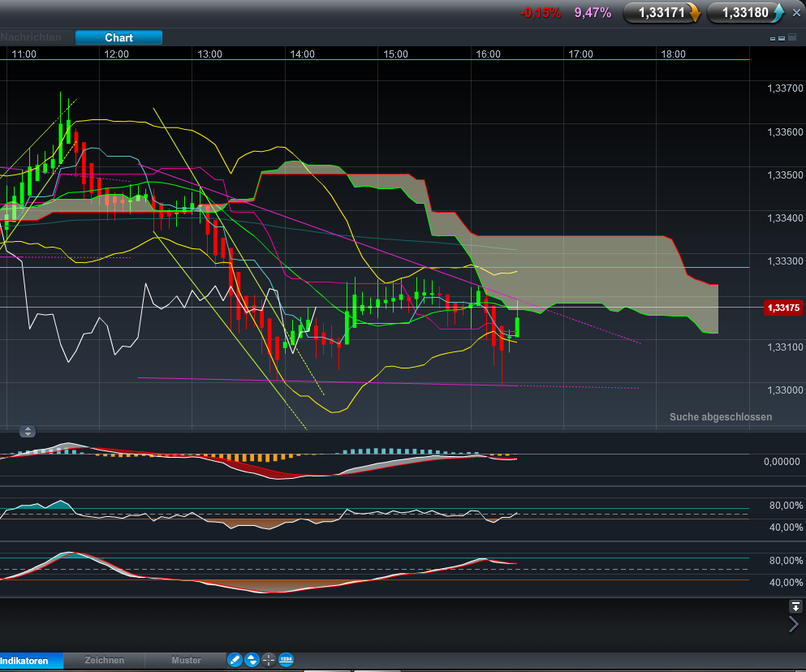Click the collapse-panel arrow icon at bottom right

point(795,606)
